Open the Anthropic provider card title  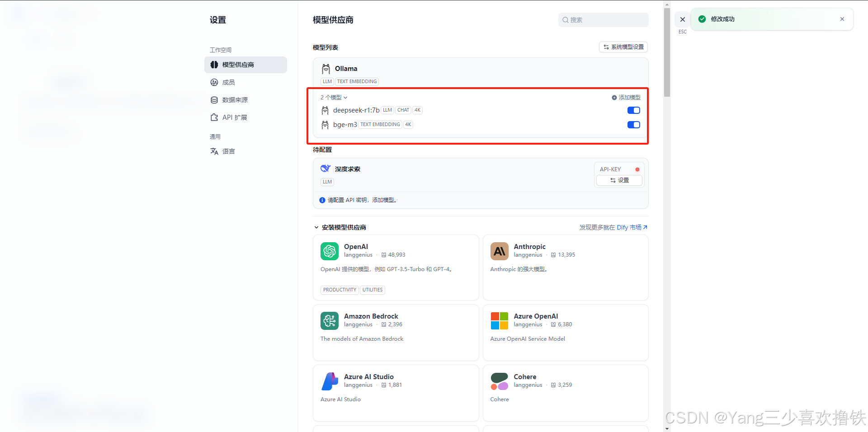529,247
